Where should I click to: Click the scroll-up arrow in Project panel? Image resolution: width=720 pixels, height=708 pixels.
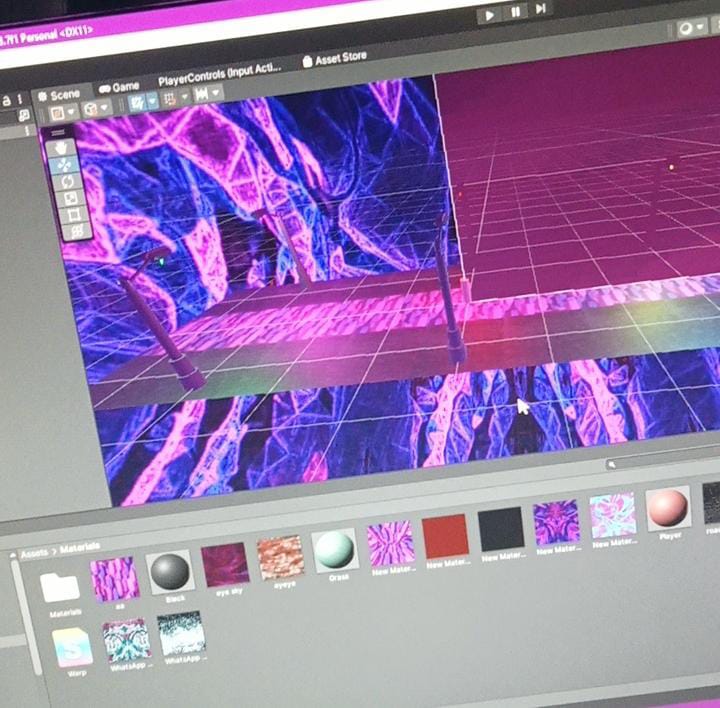(x=13, y=556)
